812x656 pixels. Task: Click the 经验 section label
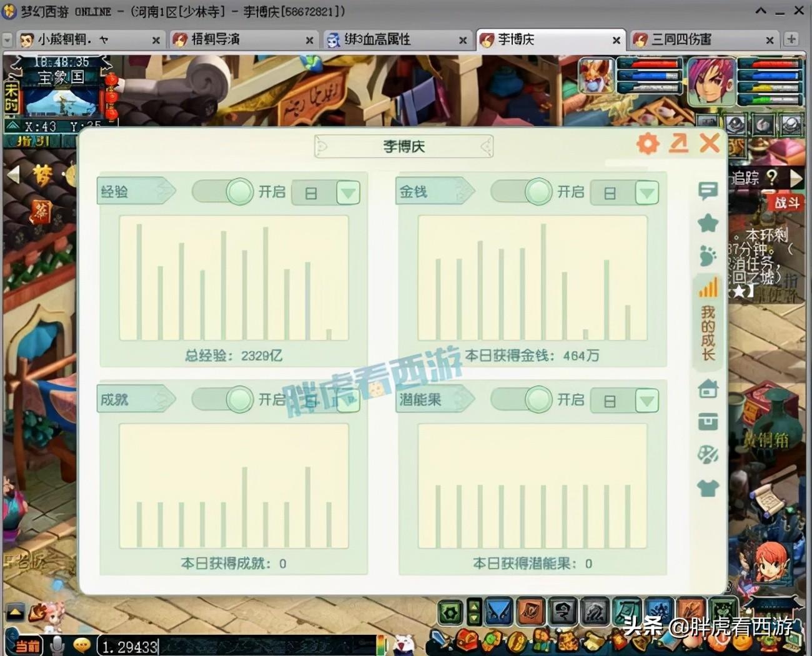[136, 191]
